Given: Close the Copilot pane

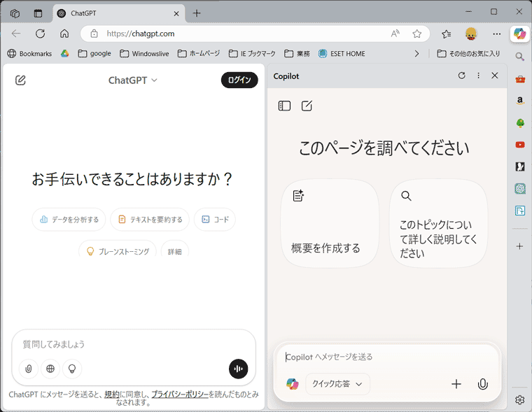Looking at the screenshot, I should coord(495,76).
